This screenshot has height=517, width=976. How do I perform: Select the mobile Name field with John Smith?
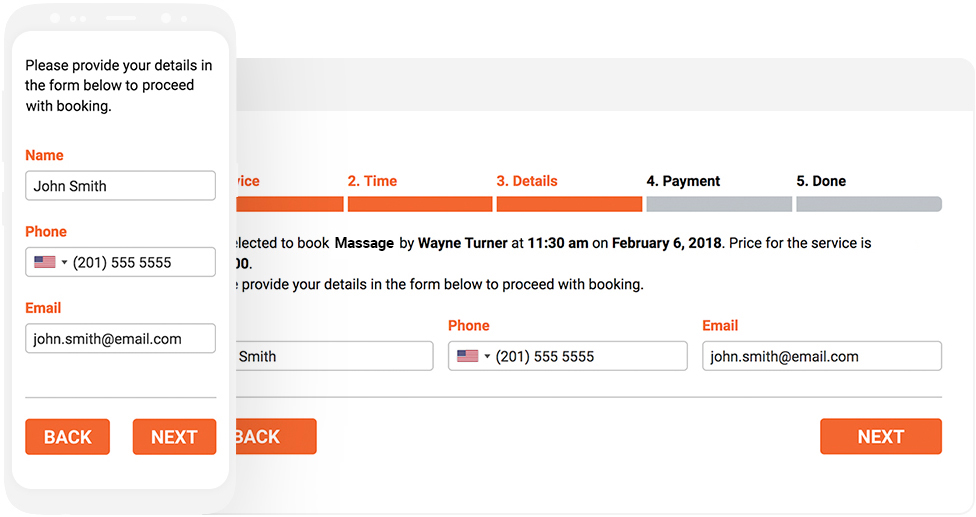pos(120,186)
